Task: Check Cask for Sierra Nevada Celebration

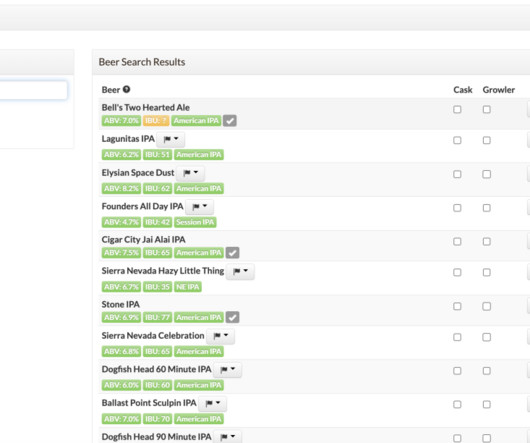Action: tap(457, 337)
